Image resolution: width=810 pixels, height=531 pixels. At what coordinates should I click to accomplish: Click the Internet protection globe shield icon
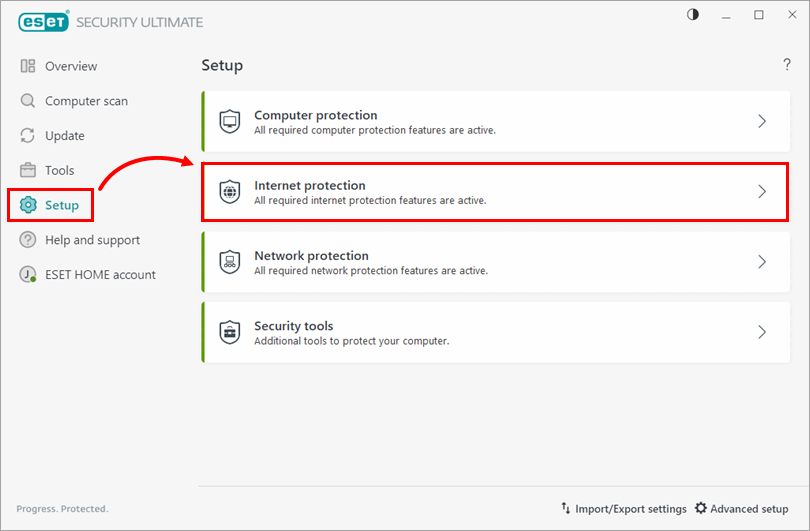(230, 192)
